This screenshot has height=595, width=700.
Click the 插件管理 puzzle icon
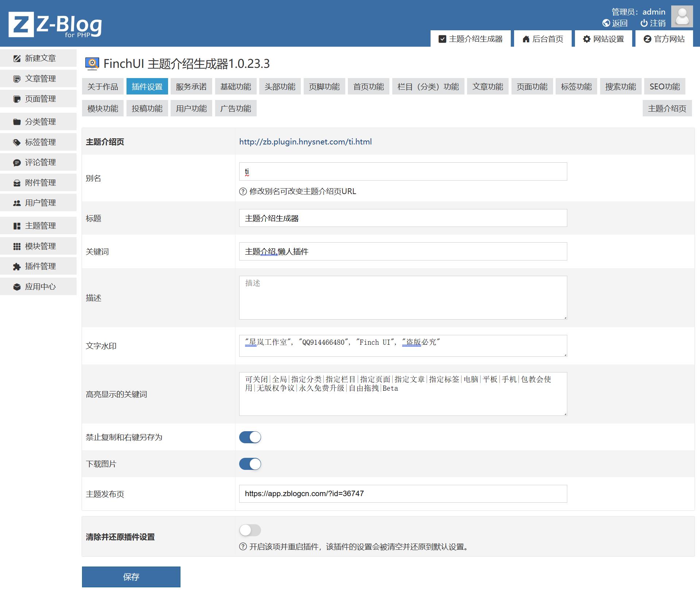(17, 267)
